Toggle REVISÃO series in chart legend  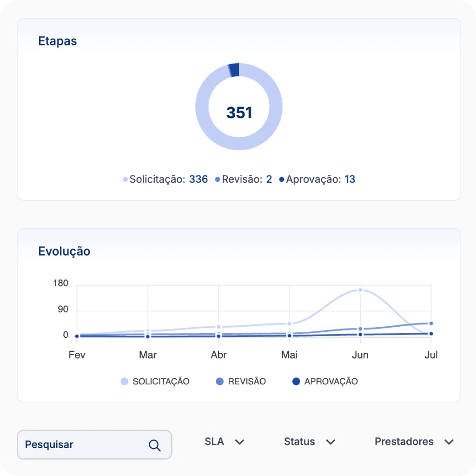pos(241,382)
